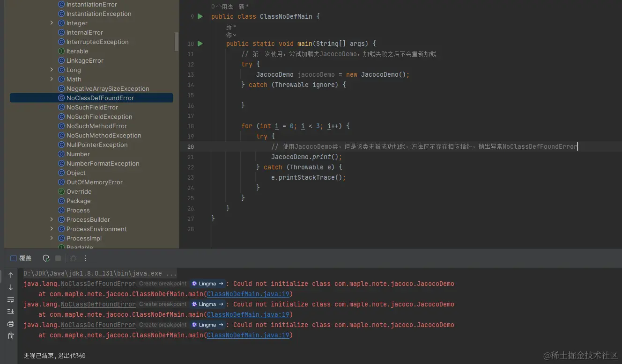This screenshot has width=622, height=364.
Task: Select InstantiationException in the tree
Action: tap(99, 14)
